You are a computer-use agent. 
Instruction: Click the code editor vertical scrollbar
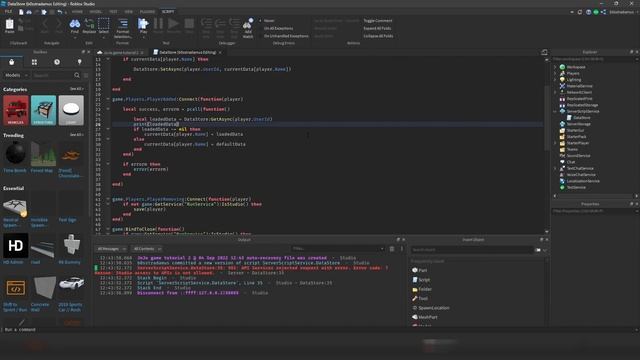coord(547,117)
